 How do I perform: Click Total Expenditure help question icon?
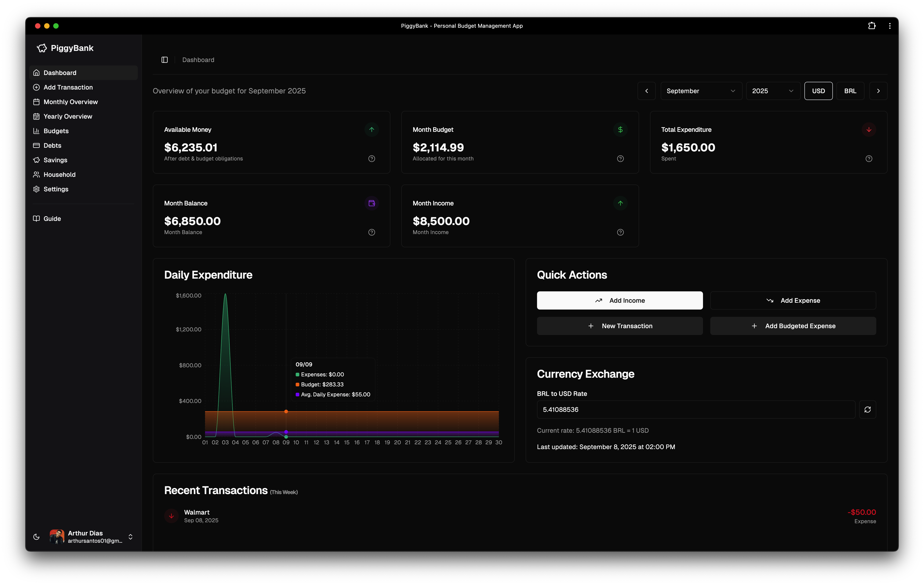click(869, 159)
